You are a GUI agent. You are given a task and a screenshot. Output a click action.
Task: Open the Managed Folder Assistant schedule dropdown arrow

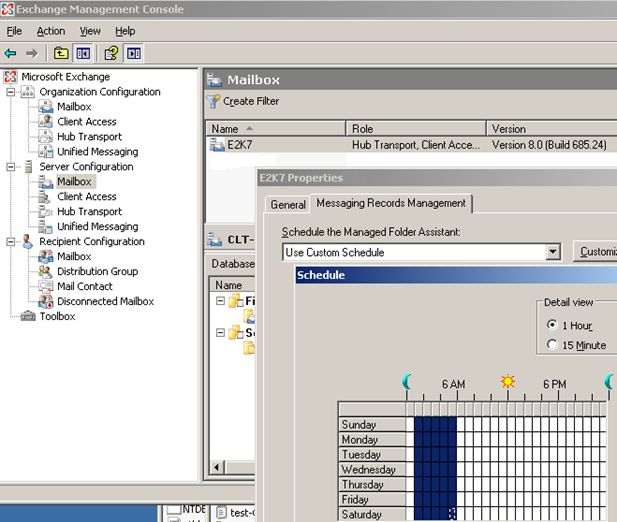[552, 252]
